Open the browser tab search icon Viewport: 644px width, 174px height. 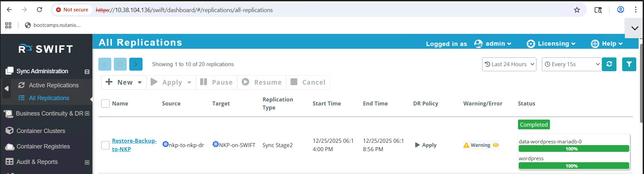click(x=598, y=10)
